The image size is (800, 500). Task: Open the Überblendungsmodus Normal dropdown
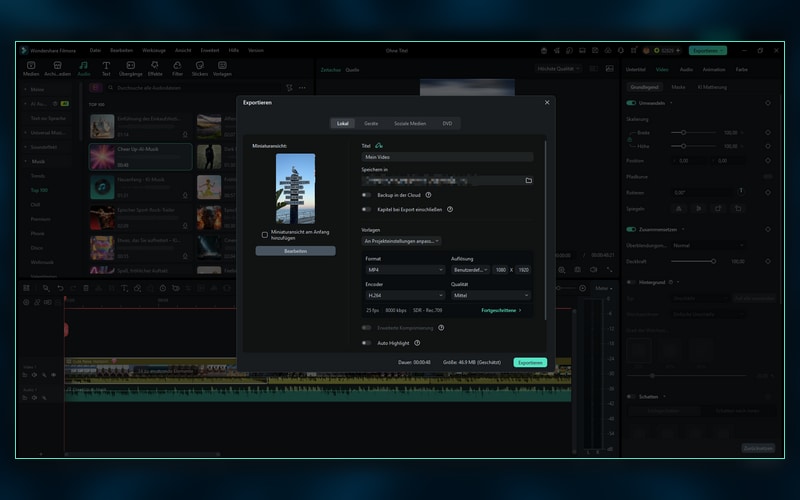[707, 245]
